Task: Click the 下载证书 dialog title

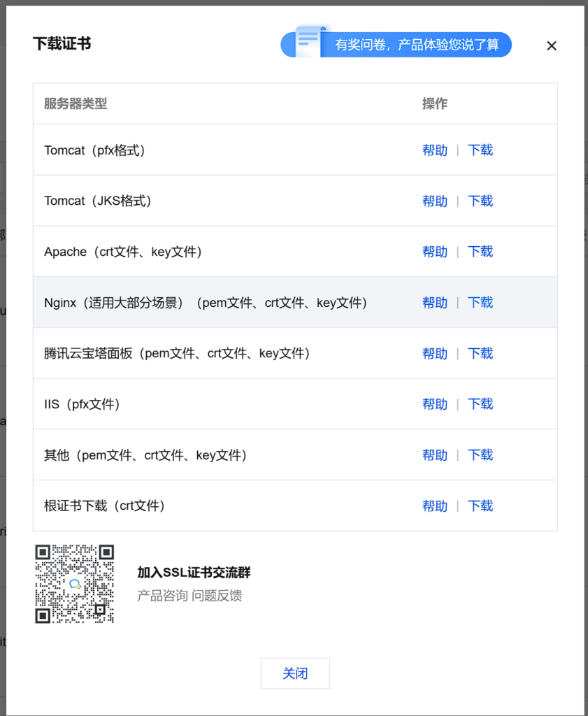Action: point(62,44)
